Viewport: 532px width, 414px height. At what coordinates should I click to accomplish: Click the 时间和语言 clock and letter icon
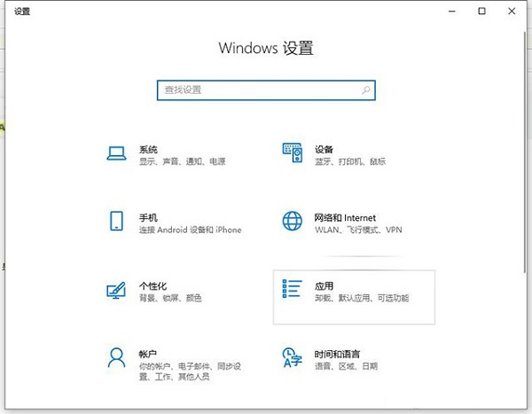(x=293, y=358)
